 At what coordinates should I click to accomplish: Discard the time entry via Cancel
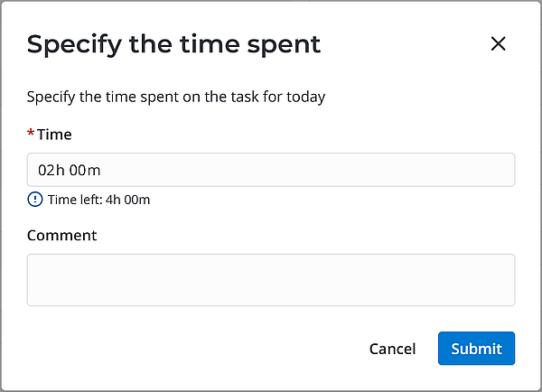(x=392, y=349)
